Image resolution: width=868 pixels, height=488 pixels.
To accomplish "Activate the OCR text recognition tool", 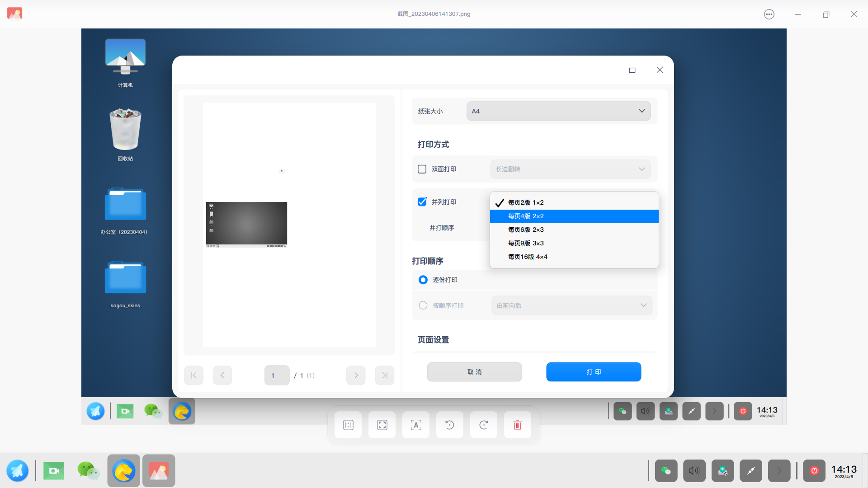I will [x=416, y=425].
